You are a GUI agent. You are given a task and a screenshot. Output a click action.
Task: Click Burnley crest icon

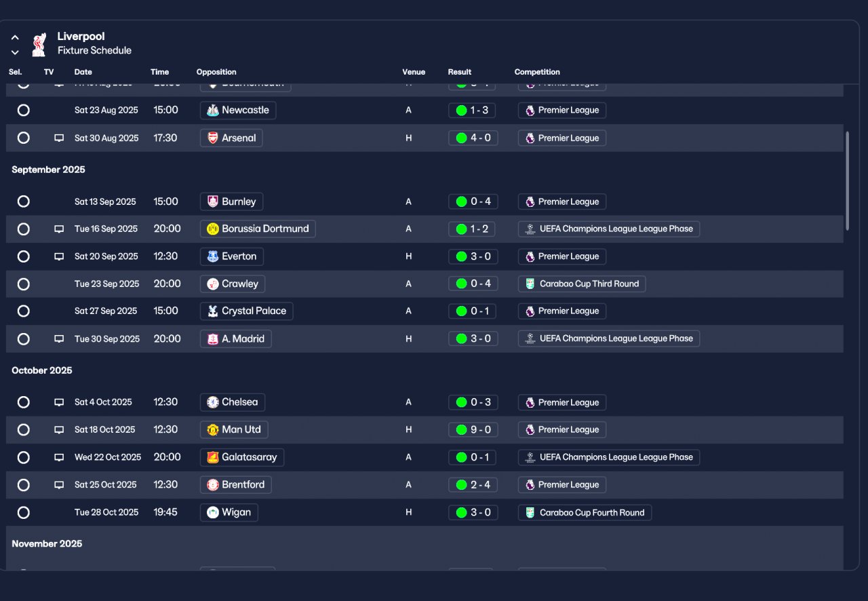pyautogui.click(x=212, y=201)
